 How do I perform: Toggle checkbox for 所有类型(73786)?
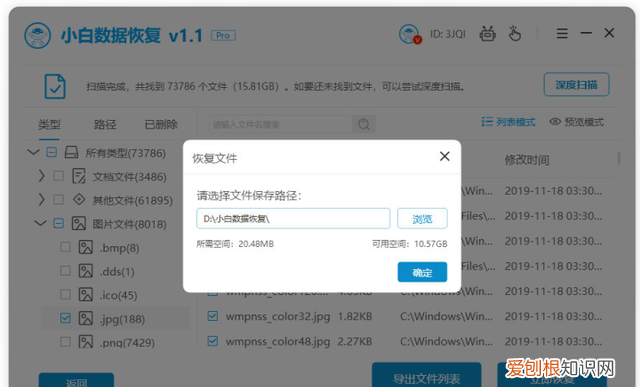(51, 153)
